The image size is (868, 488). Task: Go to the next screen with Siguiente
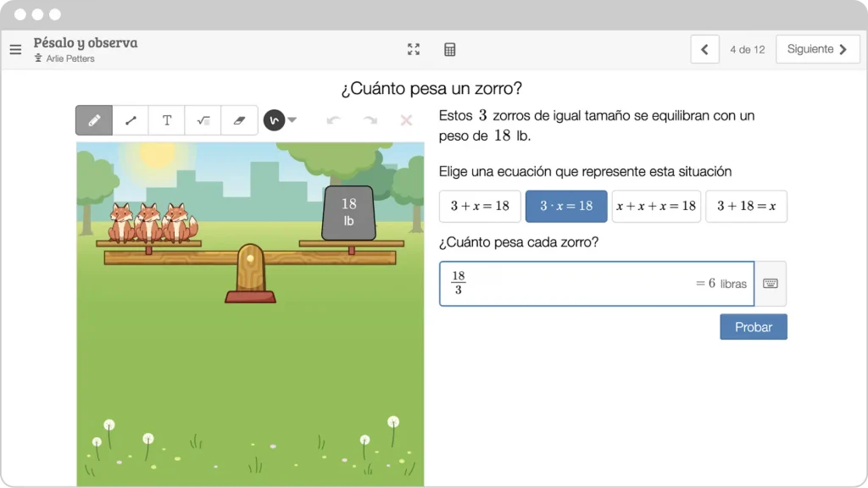pyautogui.click(x=816, y=49)
